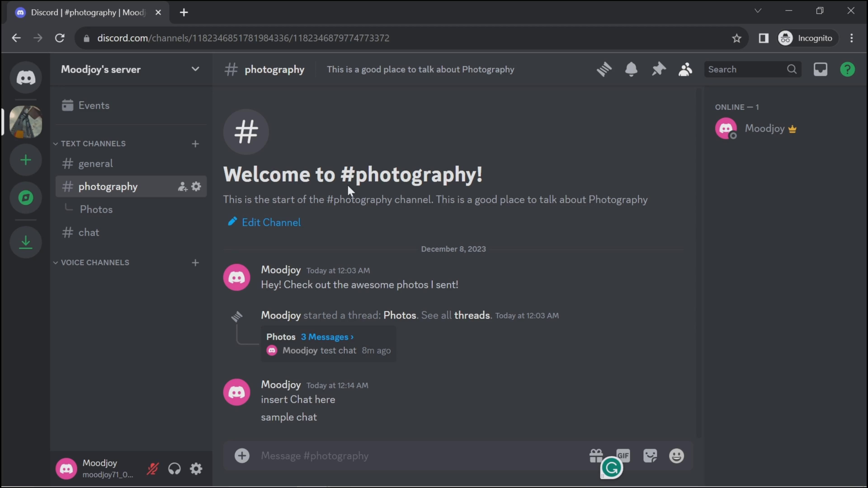868x488 pixels.
Task: Open the chat text channel
Action: (89, 232)
